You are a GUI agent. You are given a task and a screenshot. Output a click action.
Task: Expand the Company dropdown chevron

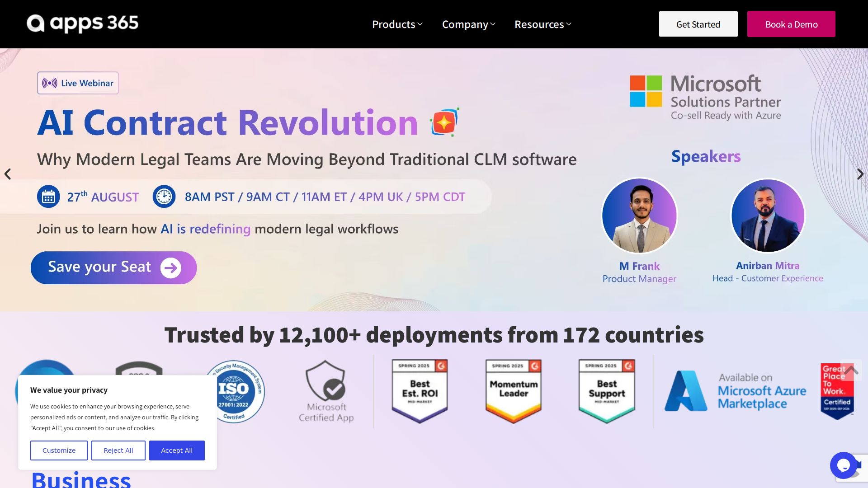[493, 24]
